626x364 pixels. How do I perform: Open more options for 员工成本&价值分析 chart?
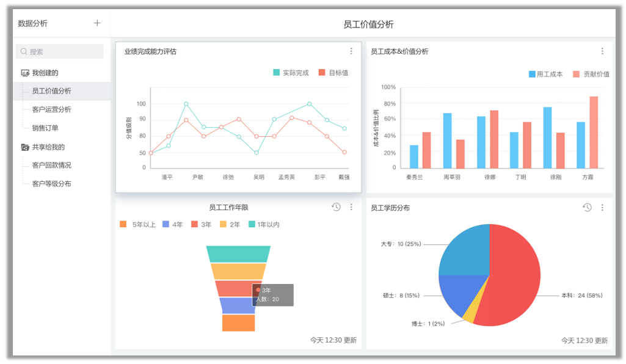[x=602, y=51]
